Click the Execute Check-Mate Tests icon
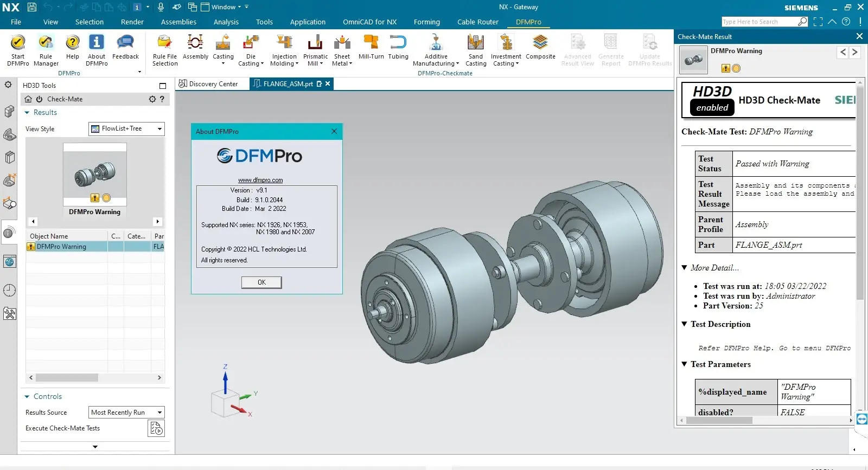Screen dimensions: 868x470 point(156,428)
